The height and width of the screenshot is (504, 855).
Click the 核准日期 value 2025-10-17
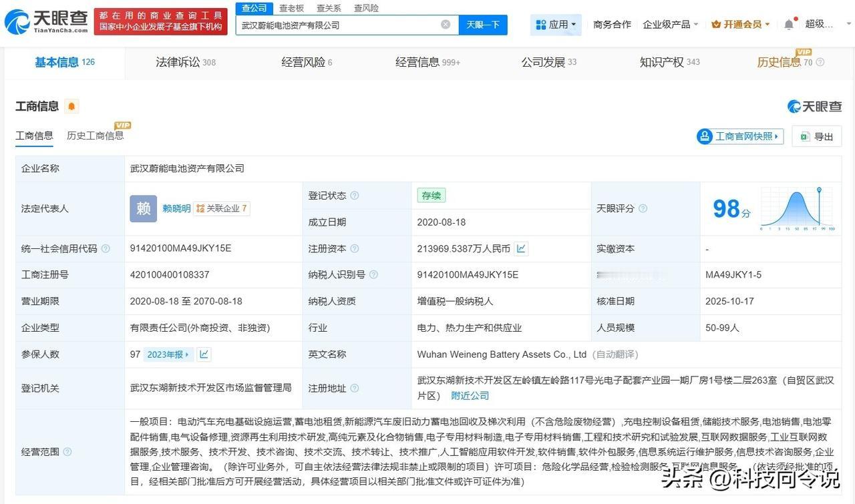[729, 301]
